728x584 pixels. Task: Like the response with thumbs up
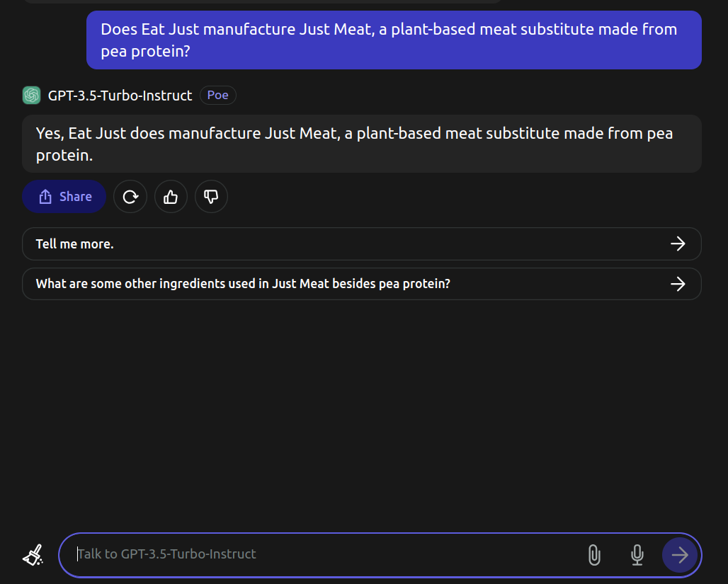171,196
